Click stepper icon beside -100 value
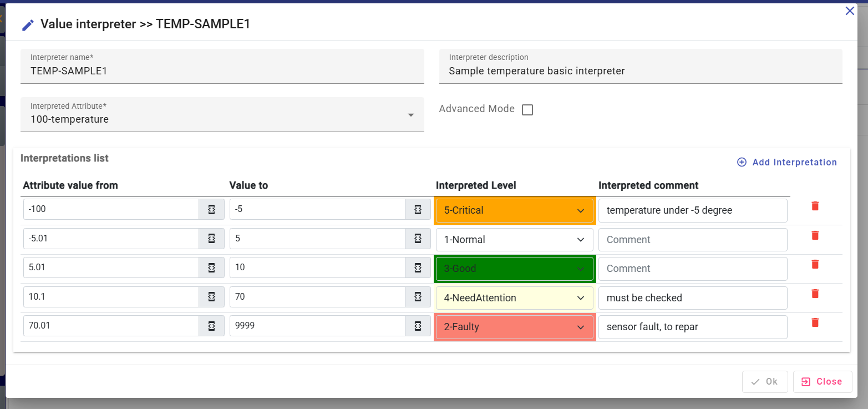 click(x=211, y=210)
